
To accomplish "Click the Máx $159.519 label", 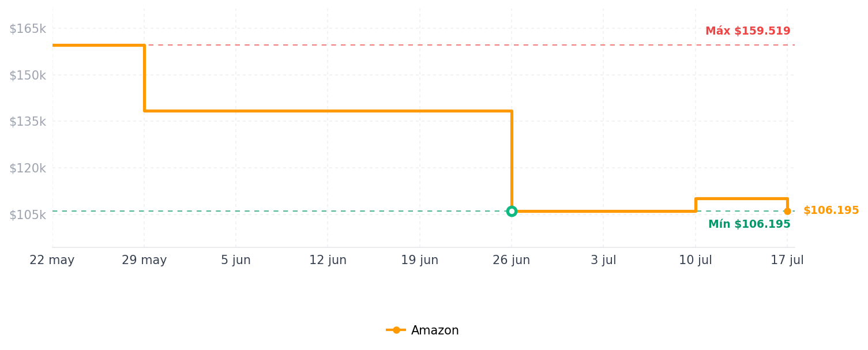I will [748, 31].
